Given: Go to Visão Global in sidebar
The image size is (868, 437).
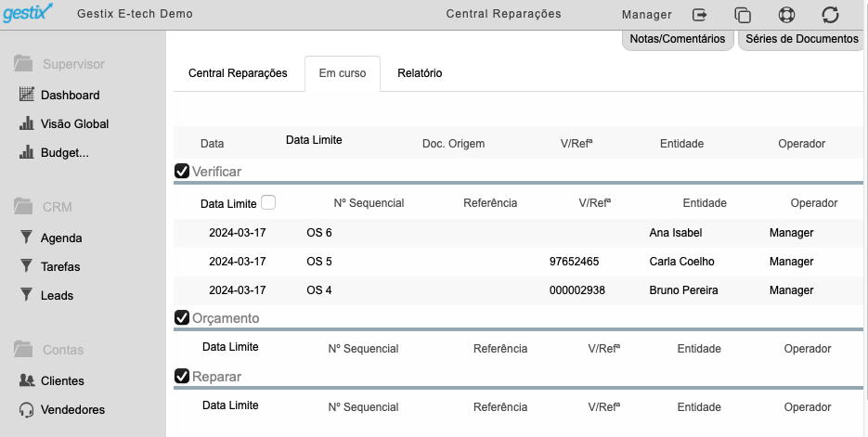Looking at the screenshot, I should pos(75,124).
